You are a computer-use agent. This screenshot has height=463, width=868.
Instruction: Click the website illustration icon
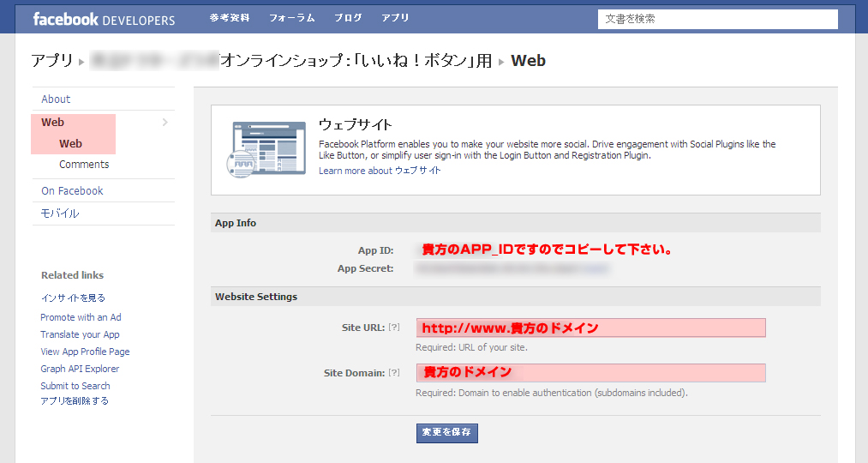266,149
